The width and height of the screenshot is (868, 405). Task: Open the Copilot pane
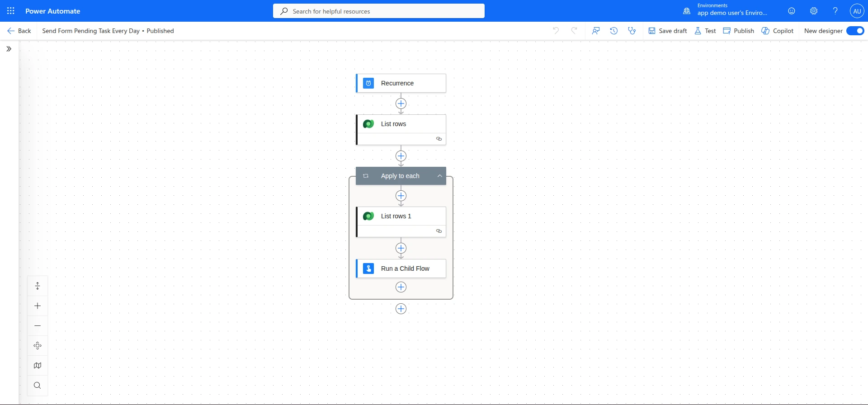click(x=778, y=31)
